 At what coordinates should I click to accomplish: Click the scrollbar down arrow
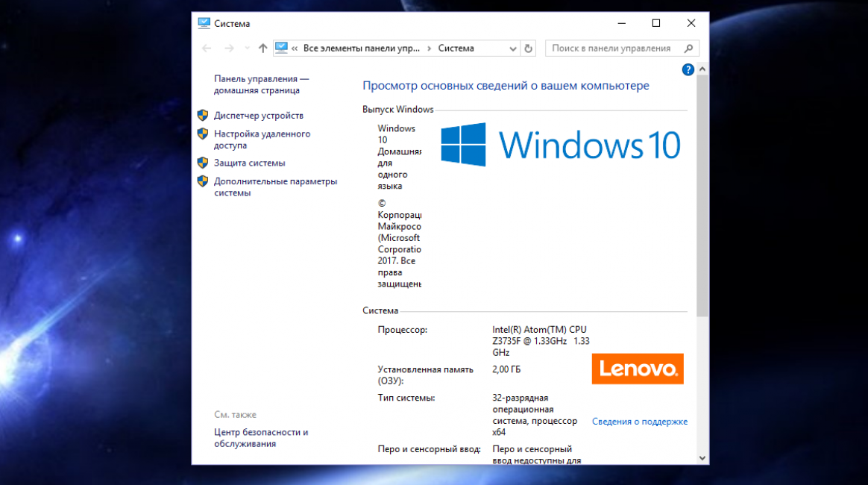[x=702, y=458]
